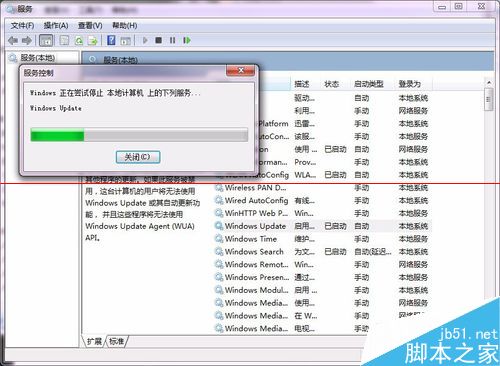500x366 pixels.
Task: Select the WinHTTP Web P... service name
Action: [256, 213]
